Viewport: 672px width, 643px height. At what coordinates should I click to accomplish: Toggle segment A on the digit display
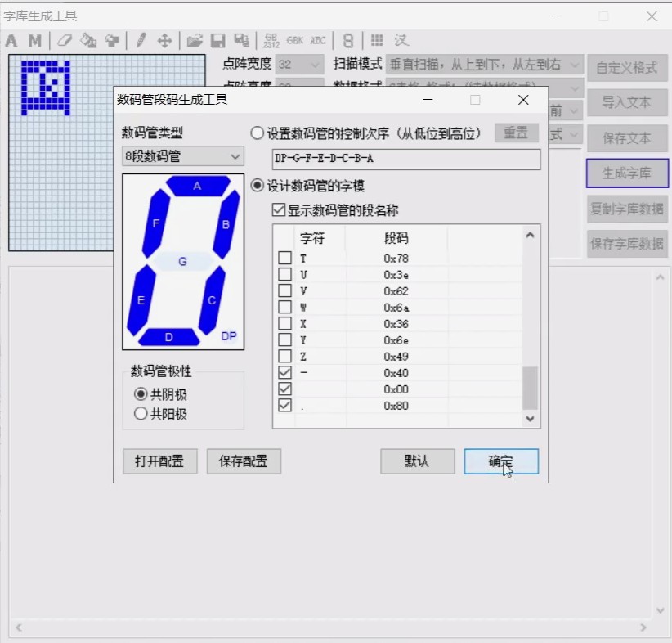(x=197, y=186)
